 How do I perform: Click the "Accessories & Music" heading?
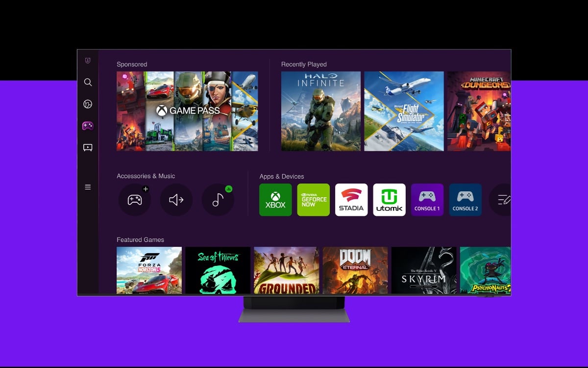click(146, 176)
